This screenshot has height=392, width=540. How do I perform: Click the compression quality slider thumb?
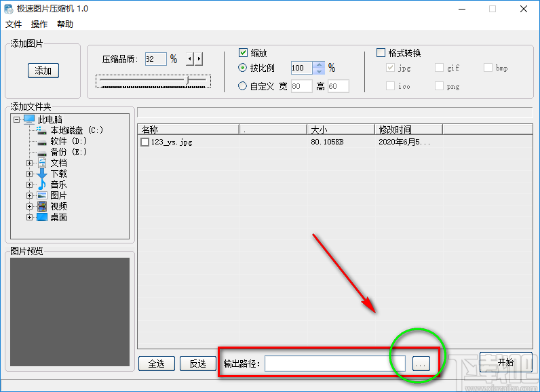pyautogui.click(x=188, y=80)
